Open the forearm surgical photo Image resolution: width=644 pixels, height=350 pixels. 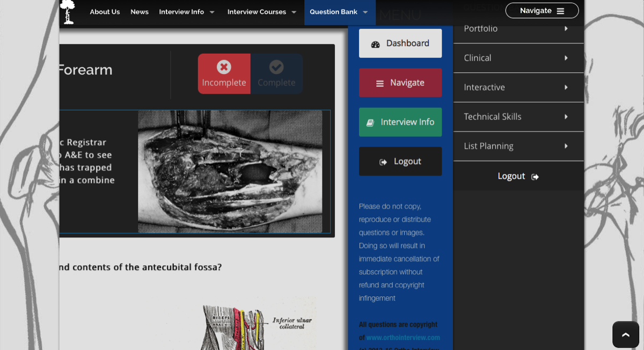coord(230,172)
